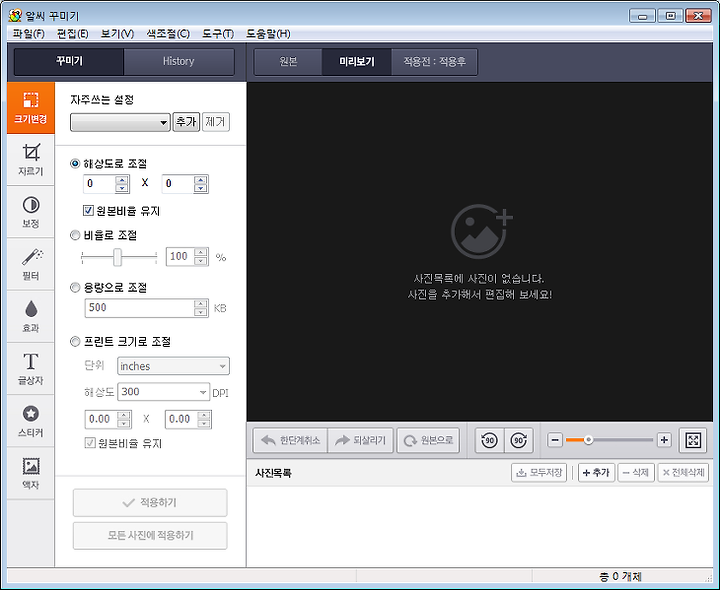This screenshot has height=590, width=720.
Task: Switch to 원본 view tab
Action: pos(288,62)
